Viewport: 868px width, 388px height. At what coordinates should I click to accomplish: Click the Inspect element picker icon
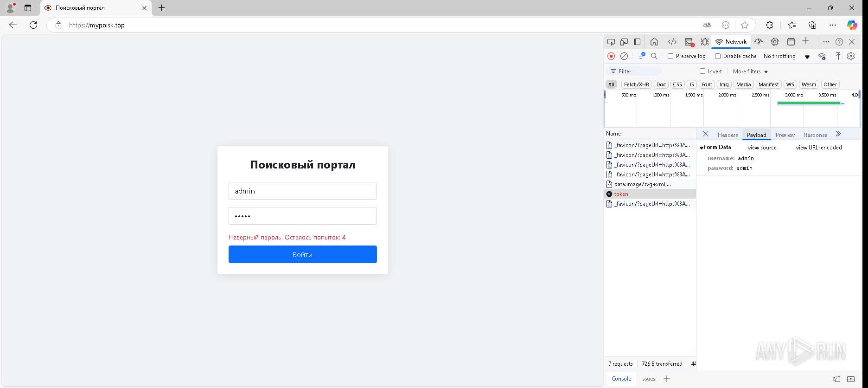[x=611, y=42]
